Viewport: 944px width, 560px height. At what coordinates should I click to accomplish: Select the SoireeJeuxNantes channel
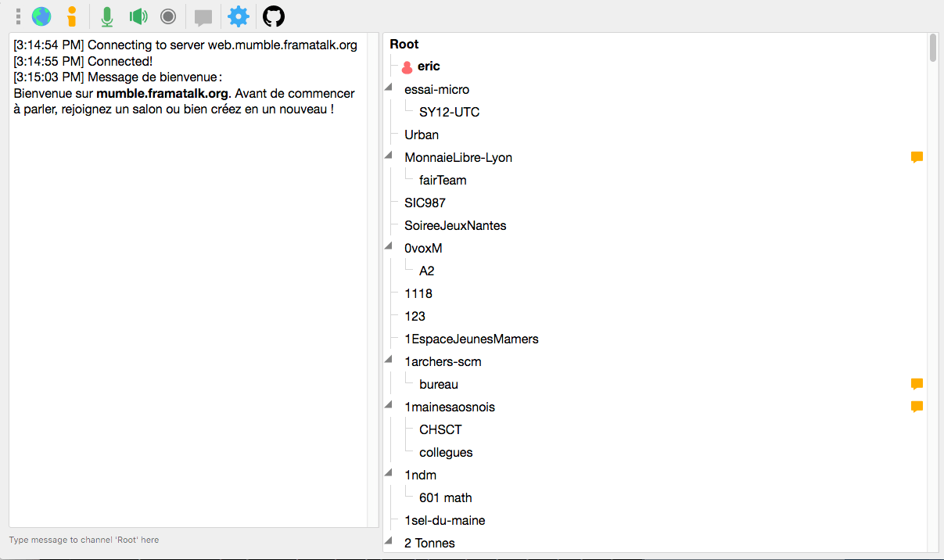pyautogui.click(x=455, y=225)
